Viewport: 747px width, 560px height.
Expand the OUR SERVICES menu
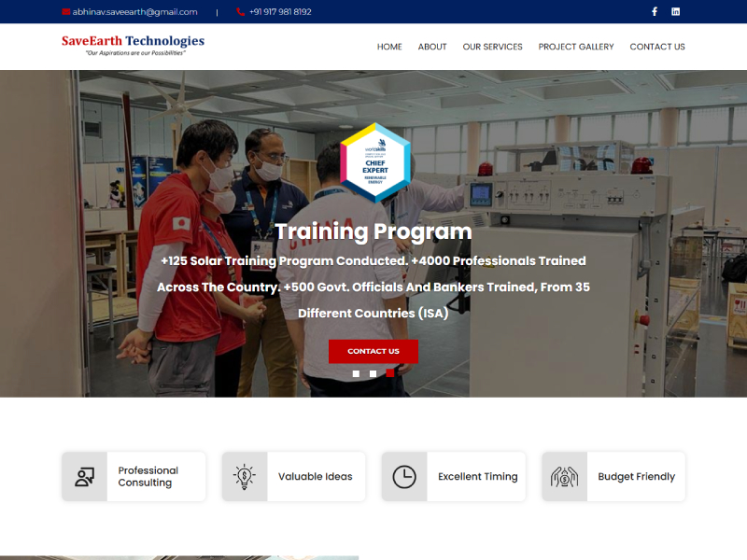(492, 47)
